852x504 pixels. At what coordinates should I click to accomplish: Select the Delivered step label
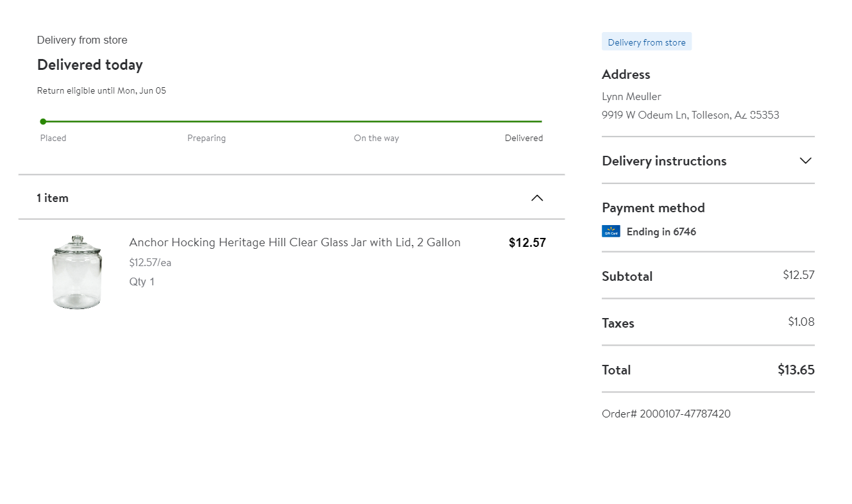(x=524, y=139)
